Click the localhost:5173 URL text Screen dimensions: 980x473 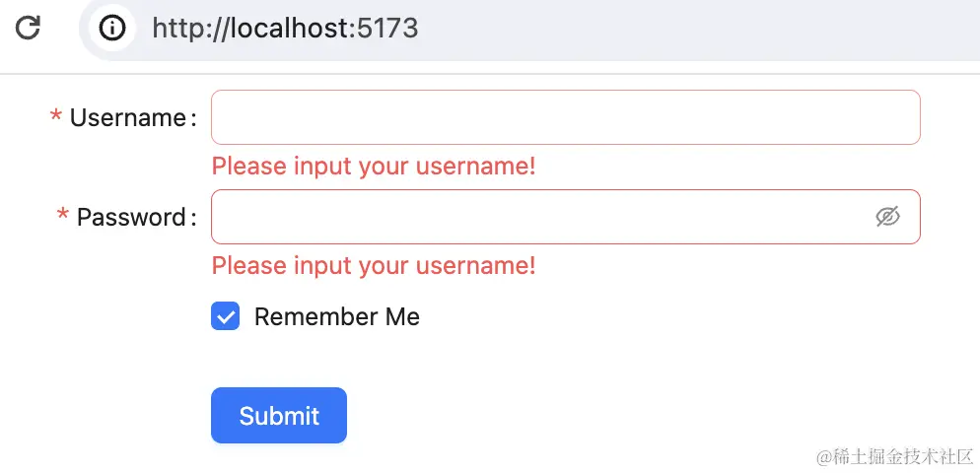(285, 28)
